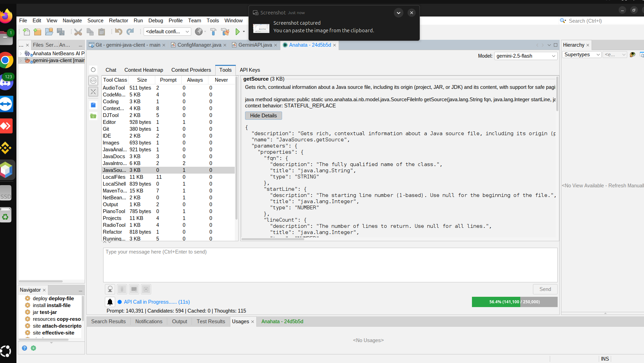
Task: Open the Refactor menu
Action: point(118,21)
